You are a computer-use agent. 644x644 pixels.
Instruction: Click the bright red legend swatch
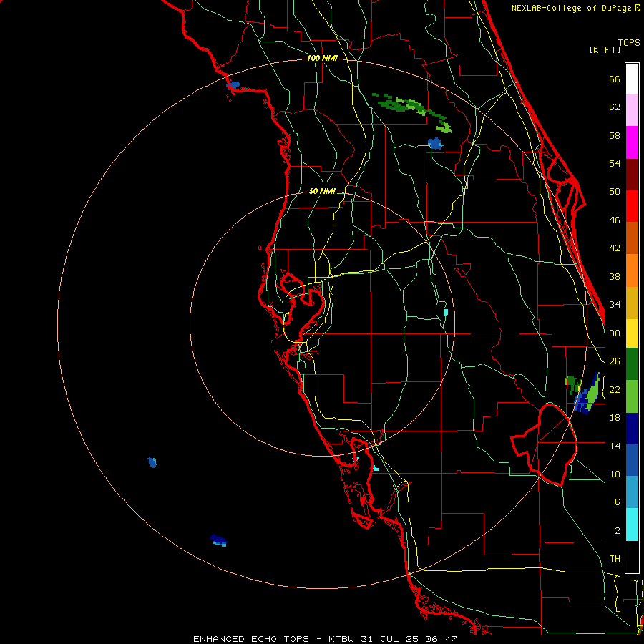632,206
